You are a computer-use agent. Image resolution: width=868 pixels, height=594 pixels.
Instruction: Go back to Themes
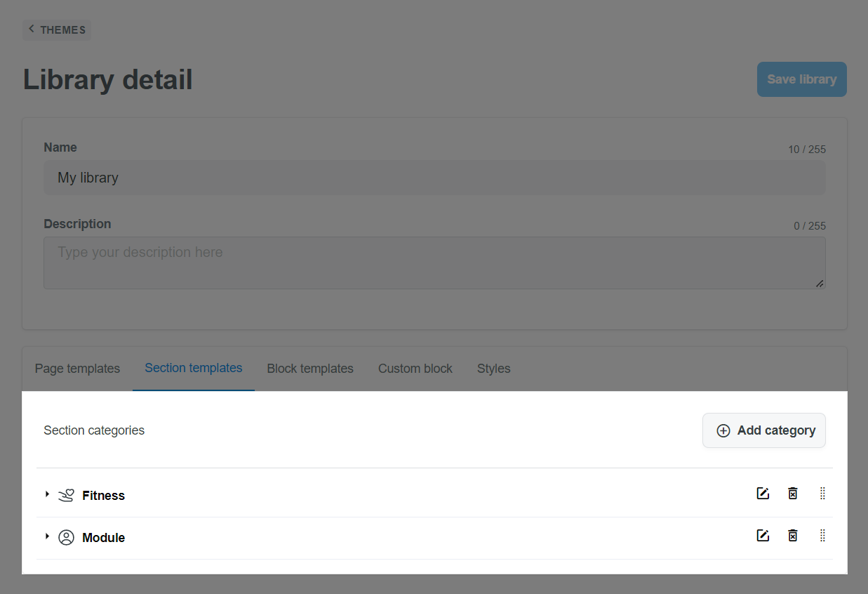[57, 29]
